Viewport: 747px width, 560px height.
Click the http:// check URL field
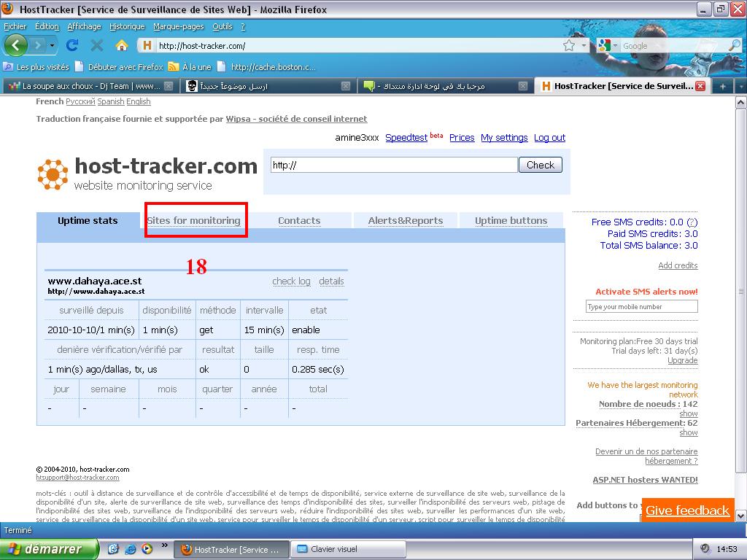394,165
